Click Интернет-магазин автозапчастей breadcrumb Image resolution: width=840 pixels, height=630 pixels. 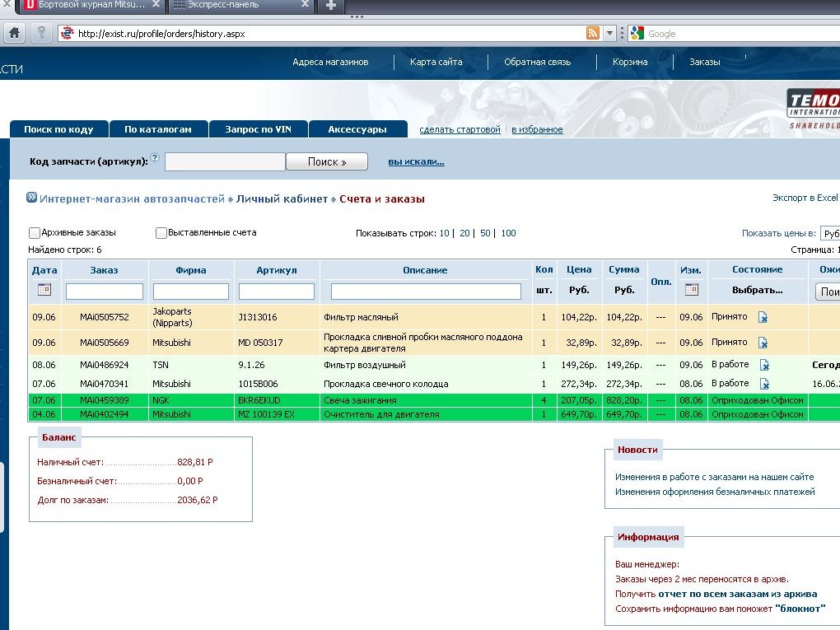(132, 198)
